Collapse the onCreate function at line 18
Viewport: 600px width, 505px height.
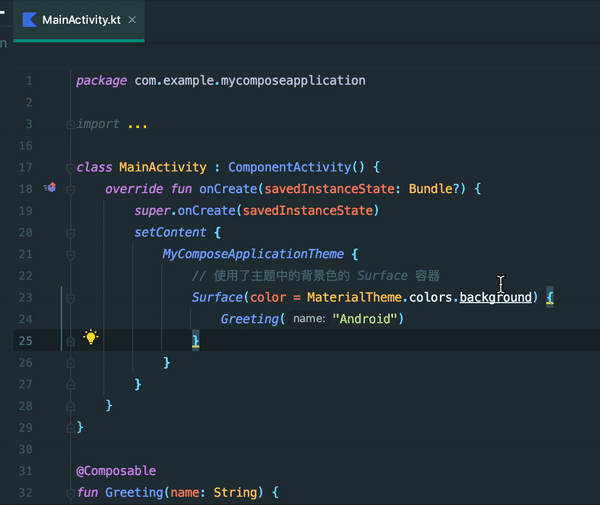point(70,189)
